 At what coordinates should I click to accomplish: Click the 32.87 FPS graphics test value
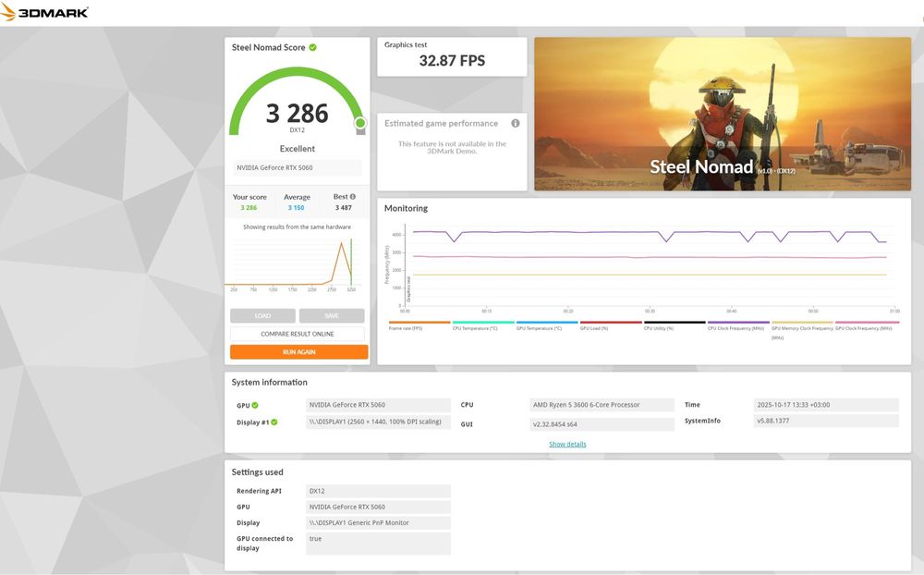point(452,61)
